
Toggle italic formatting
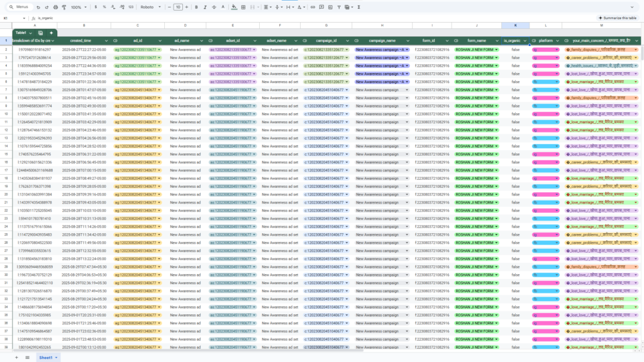(205, 7)
